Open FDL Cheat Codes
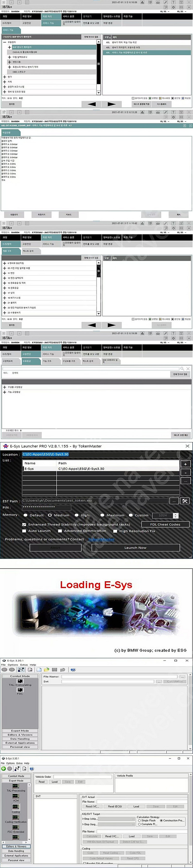Screen dimensions: 193x868 coord(165,524)
